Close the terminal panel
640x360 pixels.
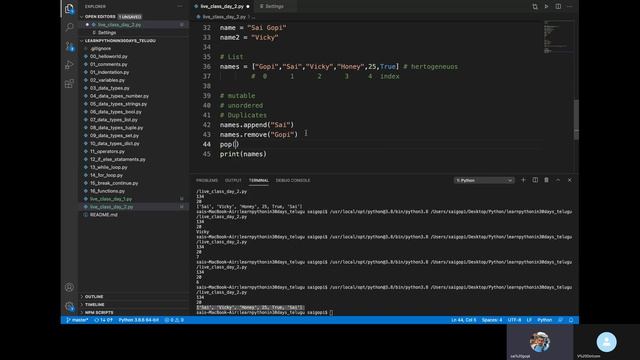click(569, 180)
